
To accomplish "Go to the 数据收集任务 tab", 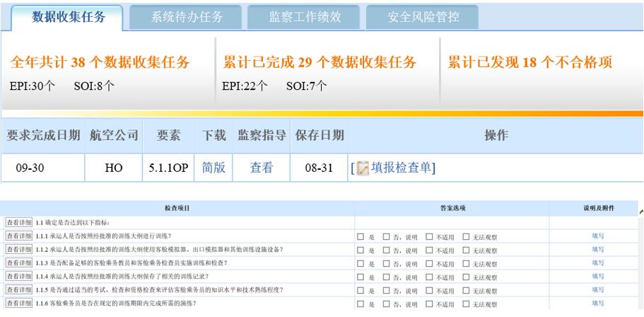I will [x=69, y=17].
